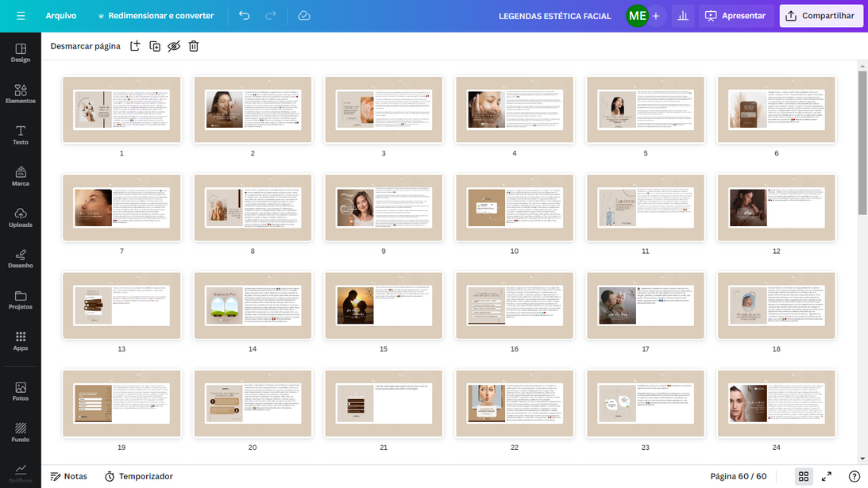Click the redo arrow icon
The height and width of the screenshot is (488, 868).
pyautogui.click(x=271, y=16)
